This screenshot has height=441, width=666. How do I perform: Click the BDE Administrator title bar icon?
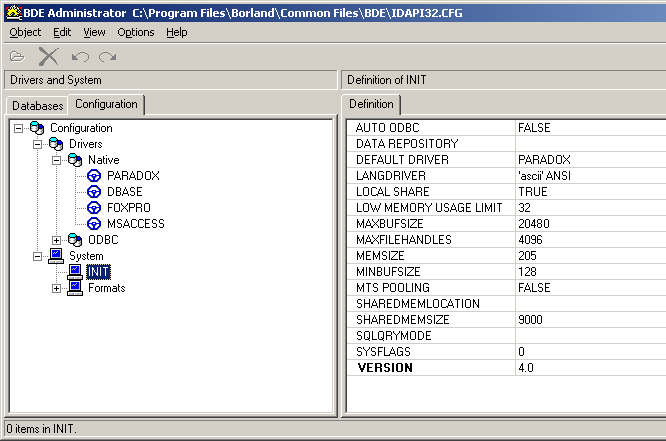pos(14,13)
